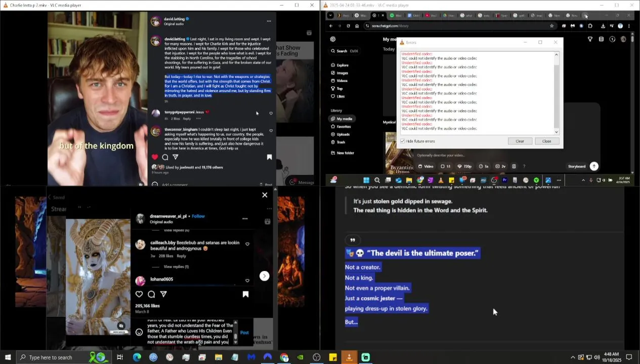Select My media in Sora library
This screenshot has width=640, height=364.
point(342,119)
